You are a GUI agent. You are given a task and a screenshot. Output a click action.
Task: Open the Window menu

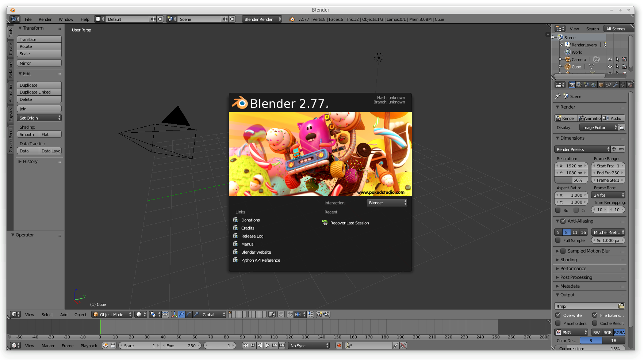point(66,19)
